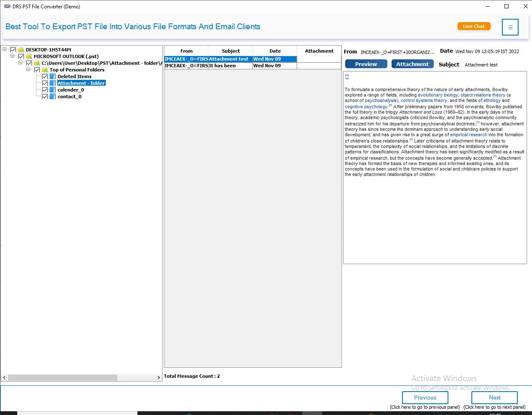Collapse the PST file path node
532x415 pixels.
(x=20, y=63)
